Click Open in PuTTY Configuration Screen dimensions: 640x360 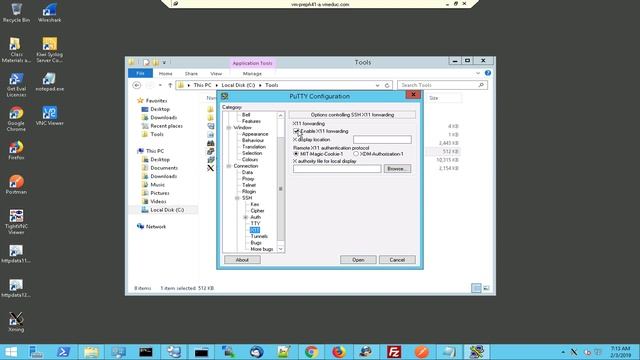(x=358, y=260)
